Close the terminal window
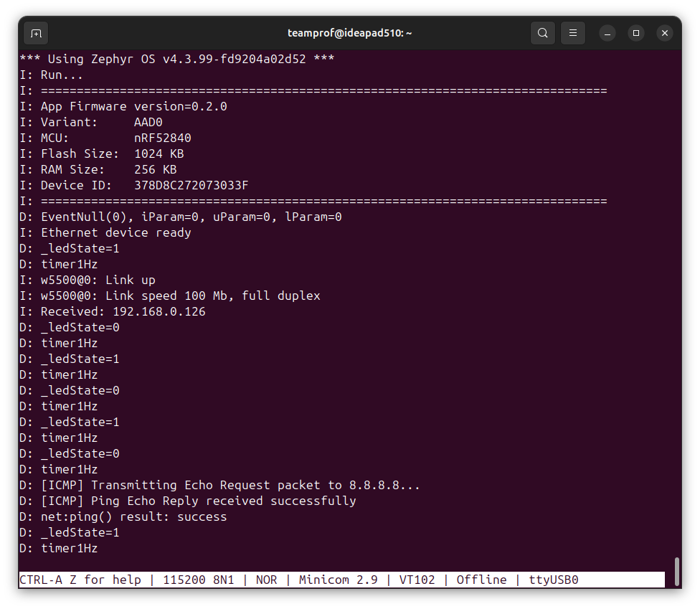700x609 pixels. [665, 33]
